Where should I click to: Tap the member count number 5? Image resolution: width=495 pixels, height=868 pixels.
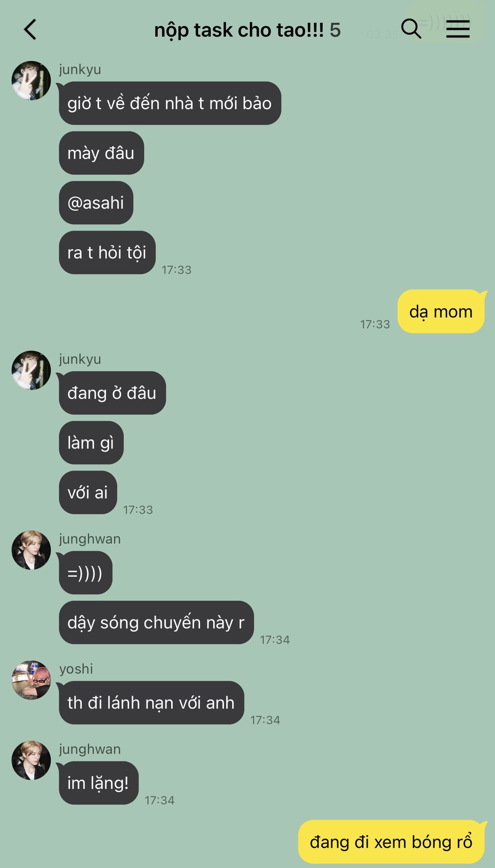tap(335, 30)
